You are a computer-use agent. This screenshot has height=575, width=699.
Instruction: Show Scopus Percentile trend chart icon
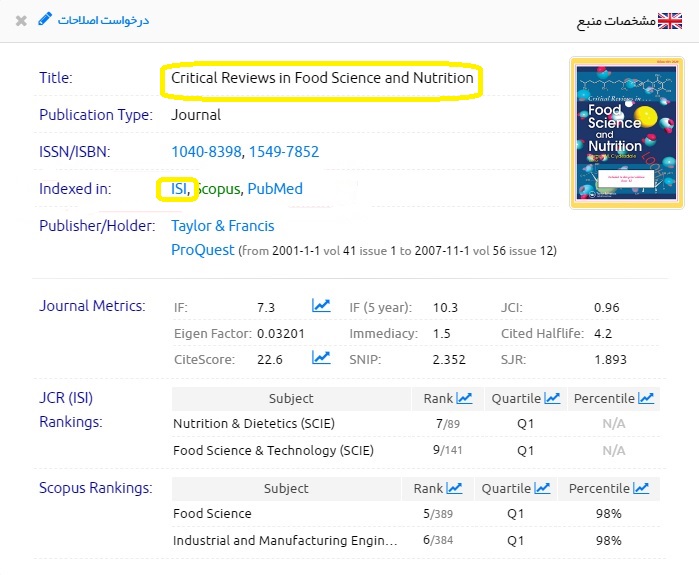640,488
